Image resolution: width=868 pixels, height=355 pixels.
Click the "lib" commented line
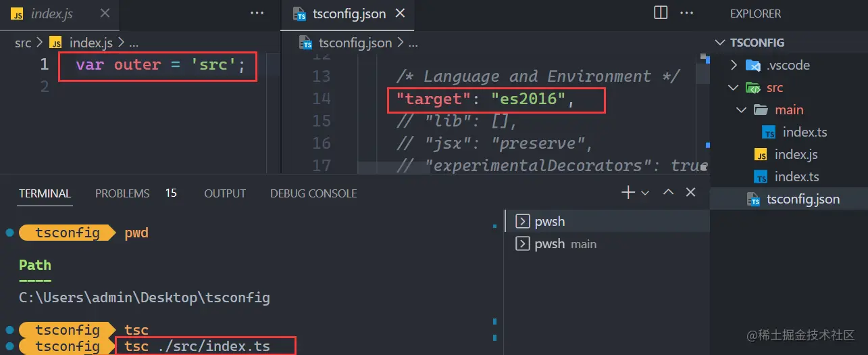click(x=457, y=121)
